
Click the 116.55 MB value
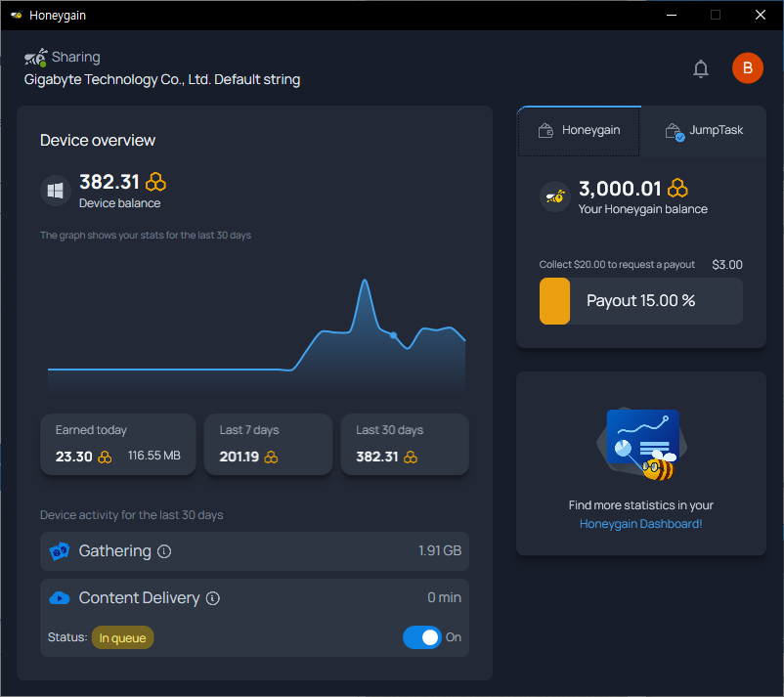tap(154, 456)
